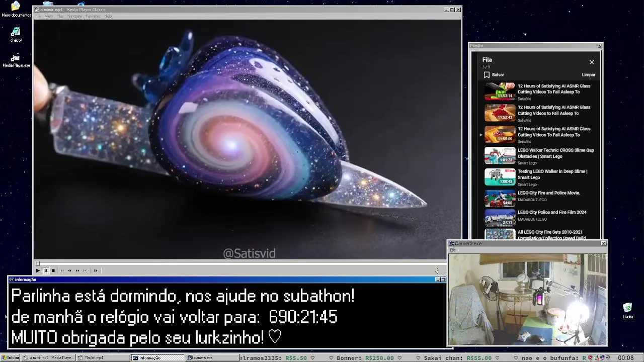
Task: Click the countdown text 690:21:45
Action: coord(303,317)
